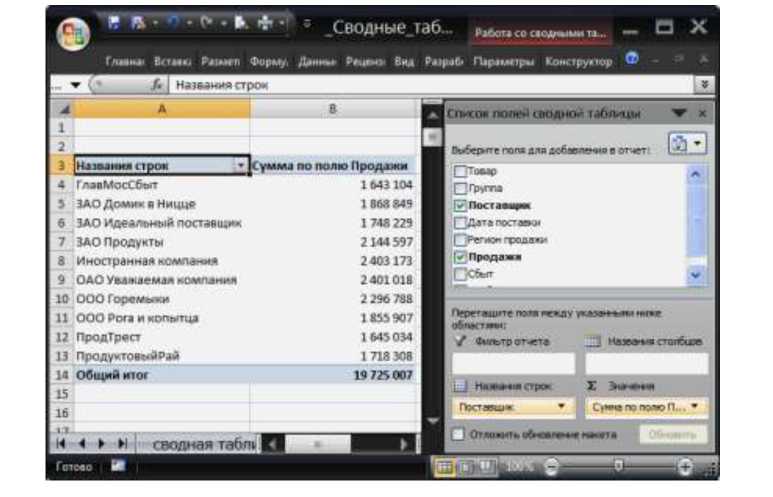Click the Excel Help question mark icon
The height and width of the screenshot is (497, 773).
(632, 61)
